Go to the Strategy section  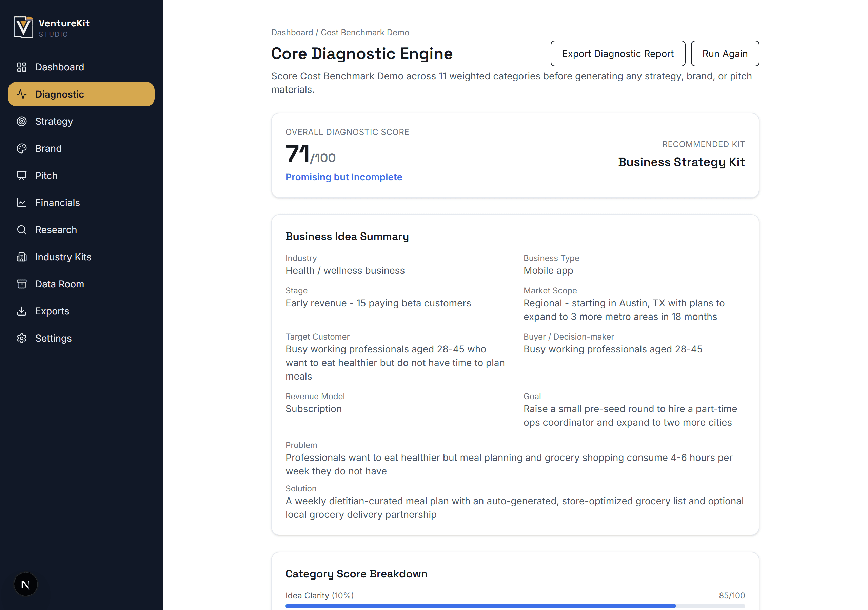[81, 121]
